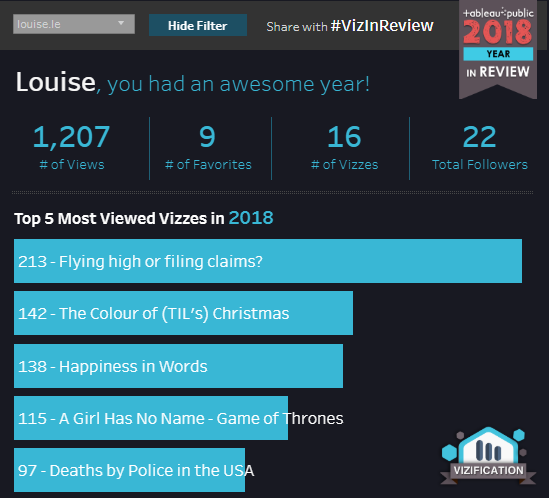This screenshot has width=549, height=498.
Task: Select 'A Girl Has No Name' bar
Action: click(x=151, y=418)
